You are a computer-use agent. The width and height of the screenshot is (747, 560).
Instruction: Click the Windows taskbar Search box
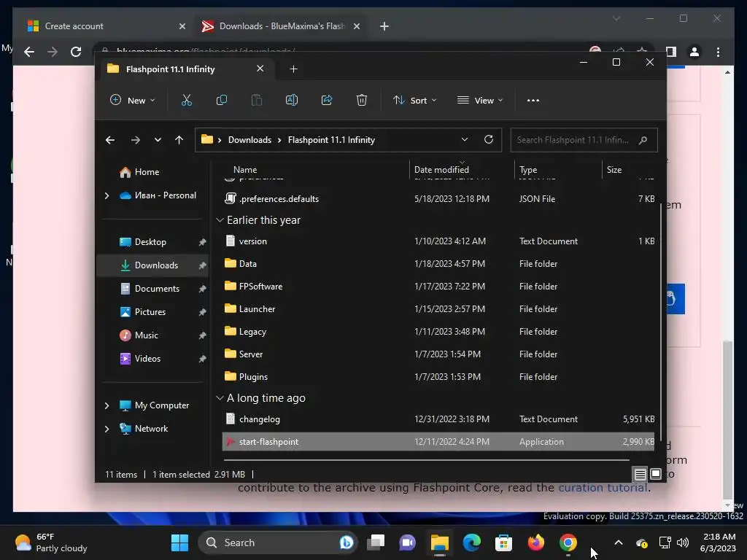(x=277, y=542)
